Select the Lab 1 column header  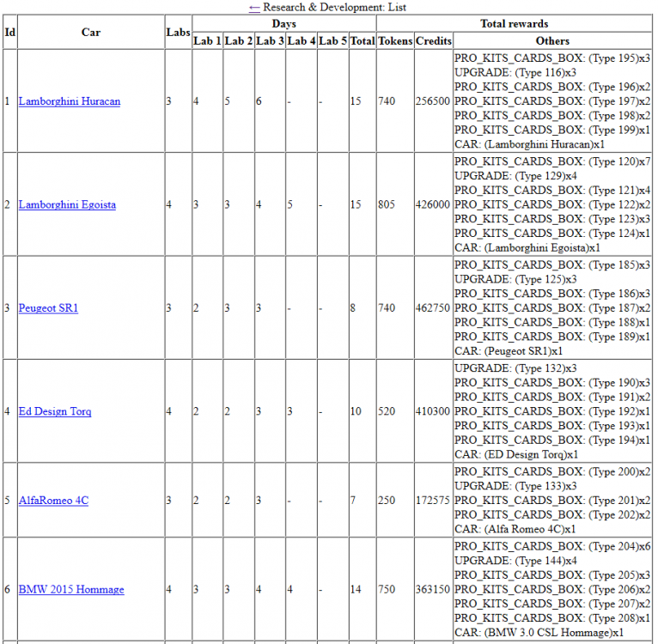(207, 40)
